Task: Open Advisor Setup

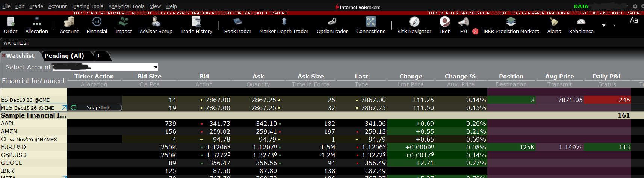Action: (156, 25)
